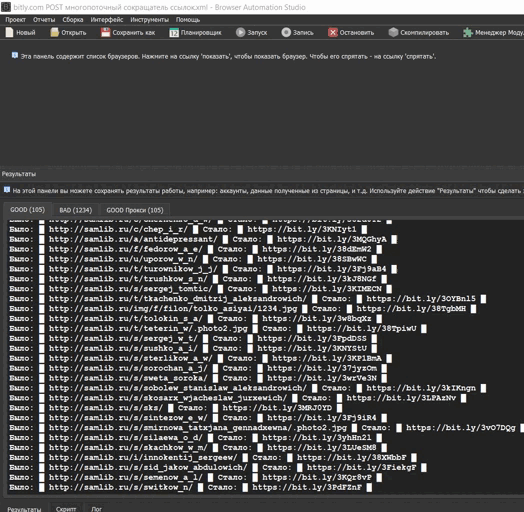Click the short link https://bit.ly/3KQr8vP

coord(317,477)
